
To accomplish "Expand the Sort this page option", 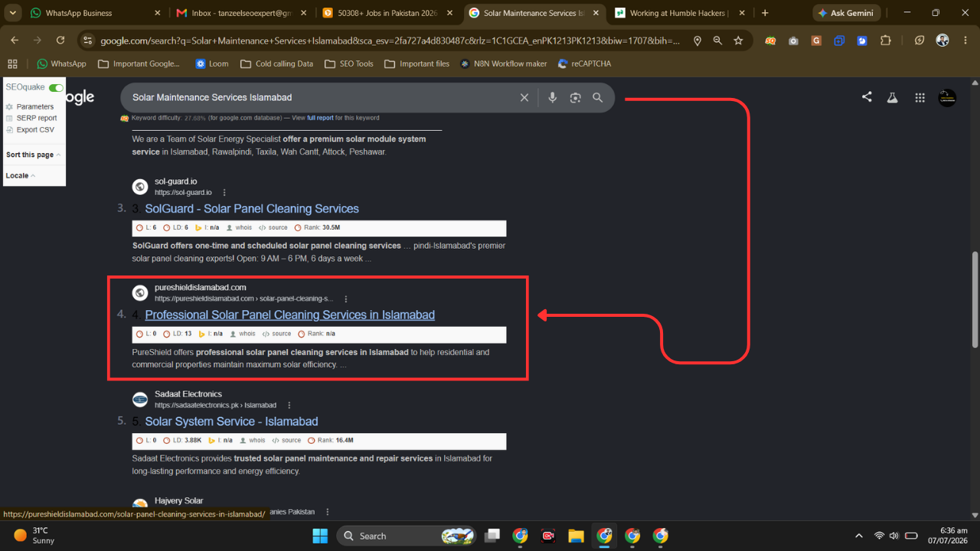I will (x=33, y=155).
